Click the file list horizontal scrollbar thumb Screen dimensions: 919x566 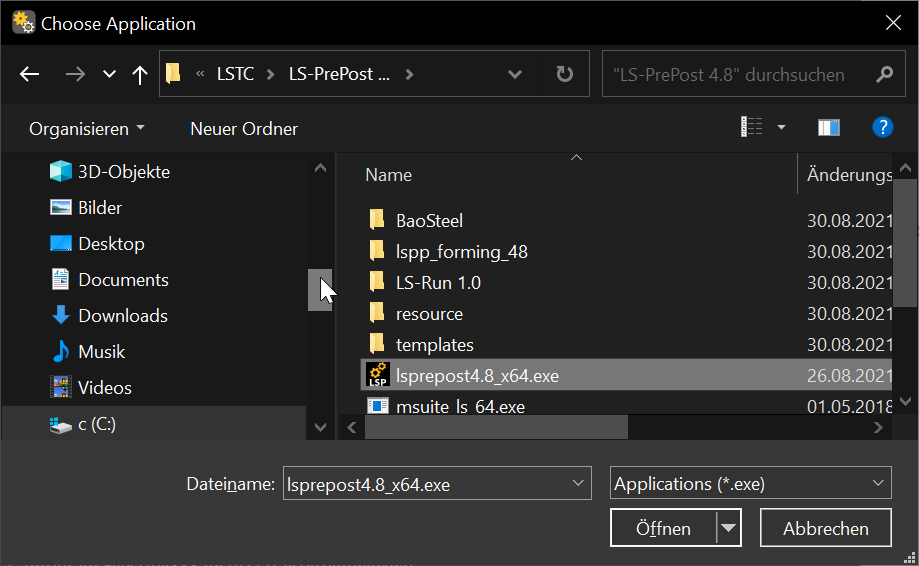coord(496,428)
